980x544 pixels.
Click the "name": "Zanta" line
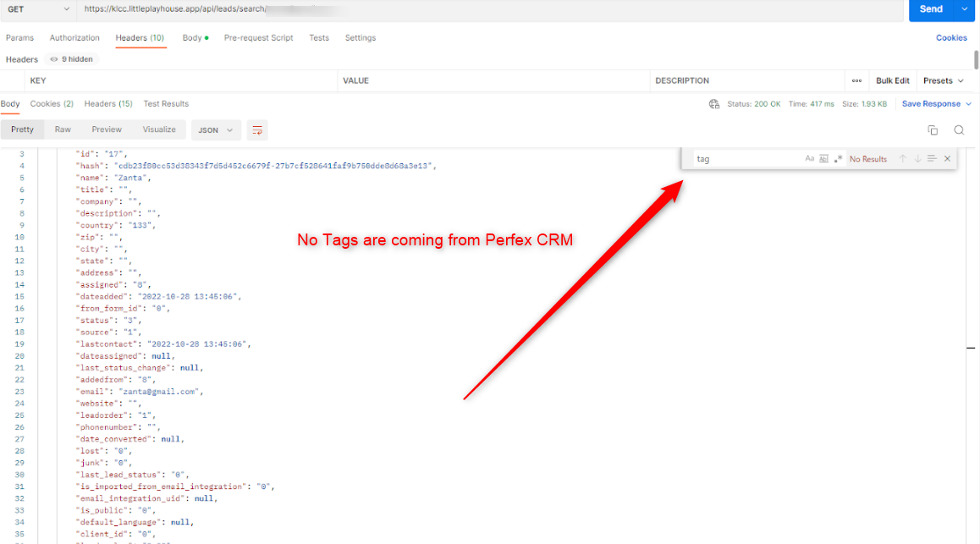point(113,178)
